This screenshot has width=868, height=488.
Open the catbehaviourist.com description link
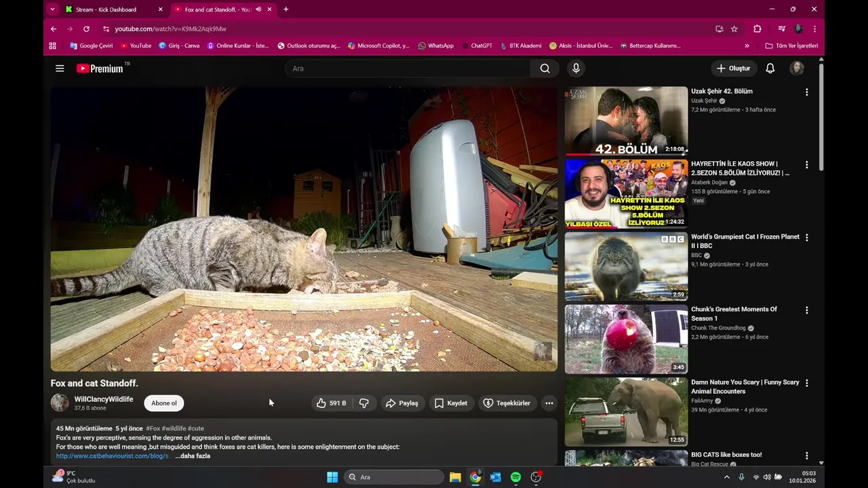click(113, 456)
